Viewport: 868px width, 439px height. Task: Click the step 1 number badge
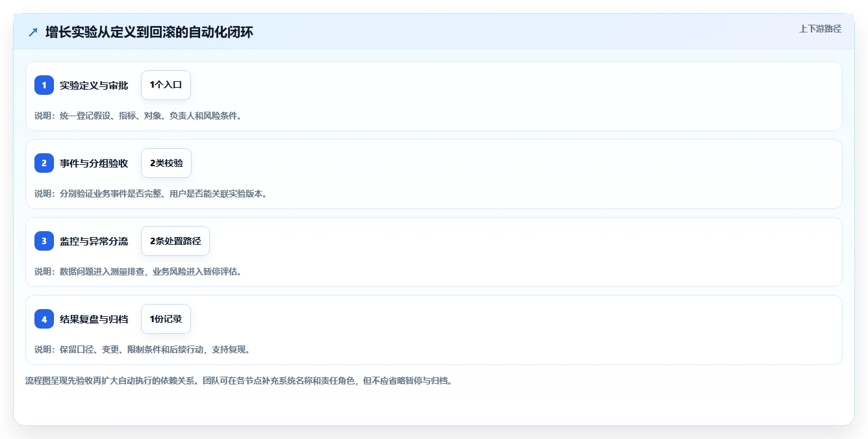44,85
